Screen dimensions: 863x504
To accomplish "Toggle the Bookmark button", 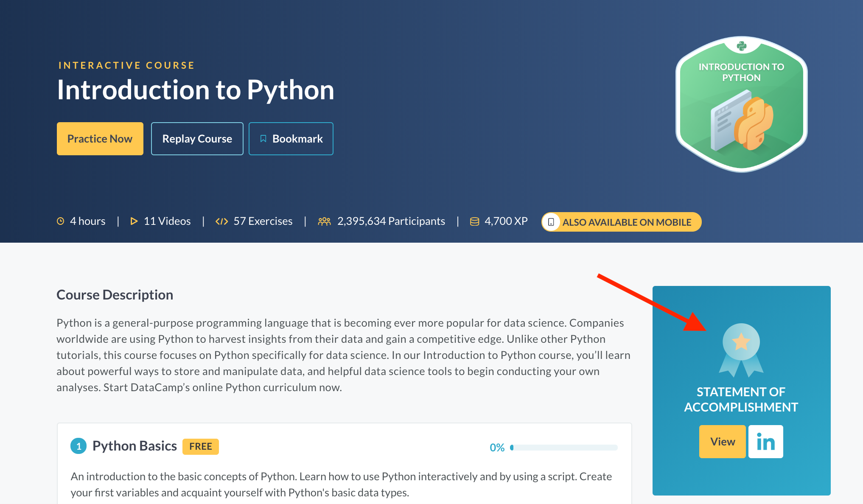I will click(x=291, y=139).
